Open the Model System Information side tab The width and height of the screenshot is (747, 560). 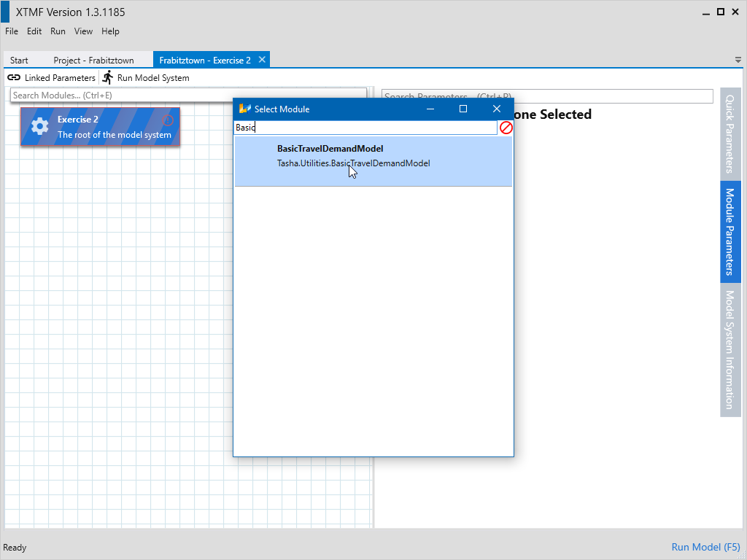729,350
